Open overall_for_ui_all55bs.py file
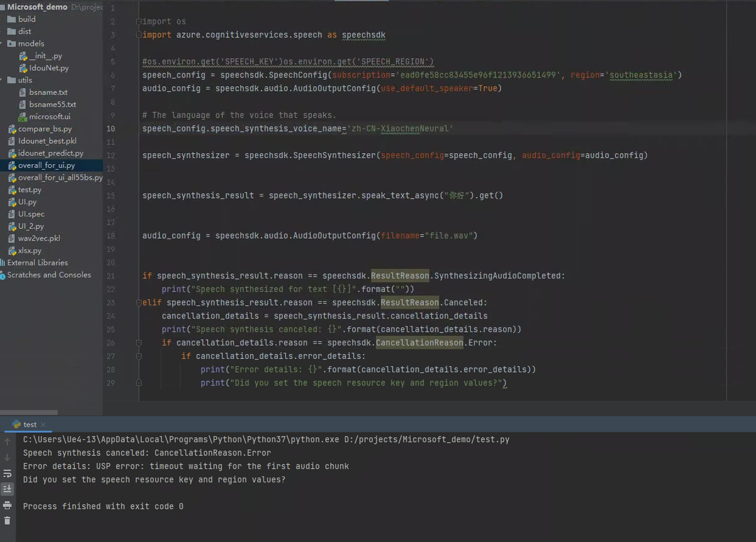This screenshot has width=756, height=542. pyautogui.click(x=60, y=177)
